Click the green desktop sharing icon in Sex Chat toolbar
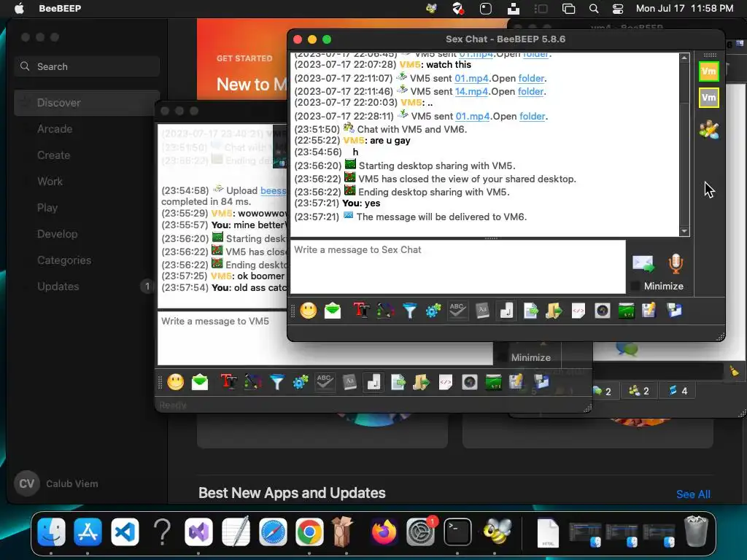 pos(626,311)
